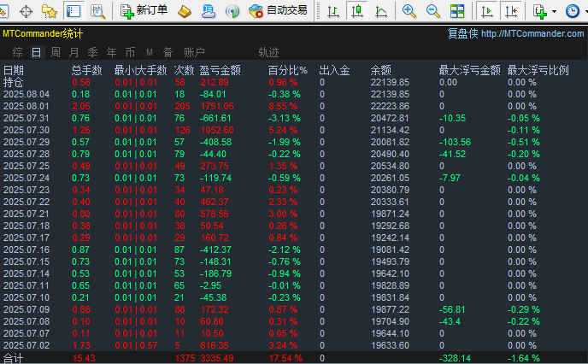This screenshot has width=588, height=364.
Task: Select the 2025.07.02 date row
Action: [26, 345]
